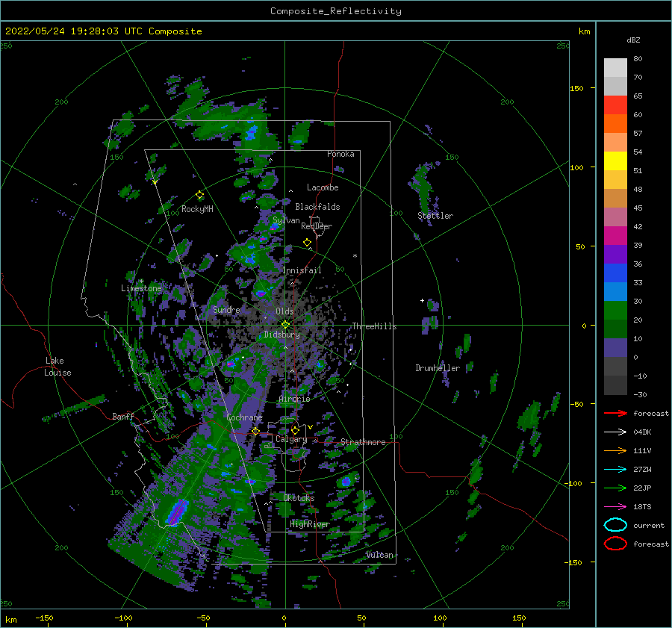Click the Sylvan label
672x628 pixels.
tap(286, 220)
